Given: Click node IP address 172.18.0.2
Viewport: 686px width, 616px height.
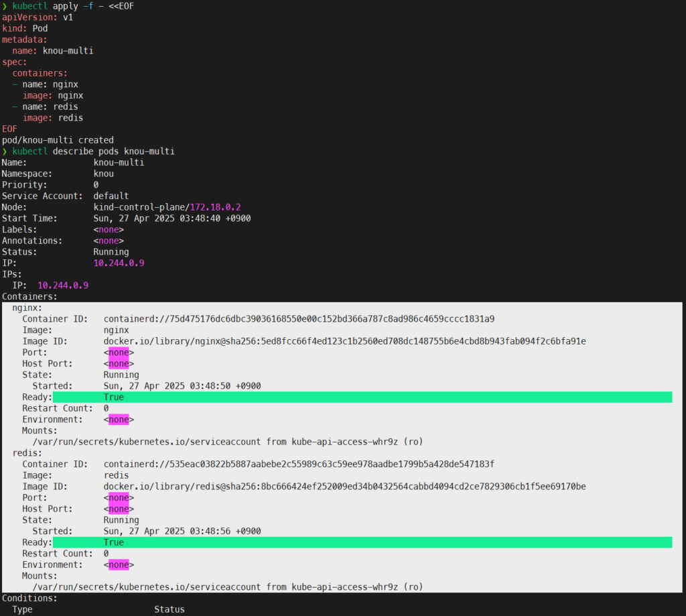Looking at the screenshot, I should coord(215,207).
